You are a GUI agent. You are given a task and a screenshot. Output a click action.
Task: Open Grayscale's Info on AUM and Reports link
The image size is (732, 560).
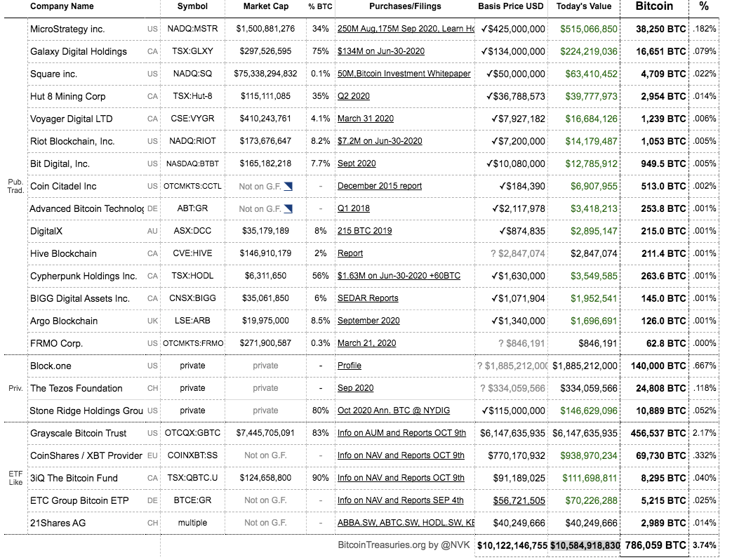click(x=401, y=433)
